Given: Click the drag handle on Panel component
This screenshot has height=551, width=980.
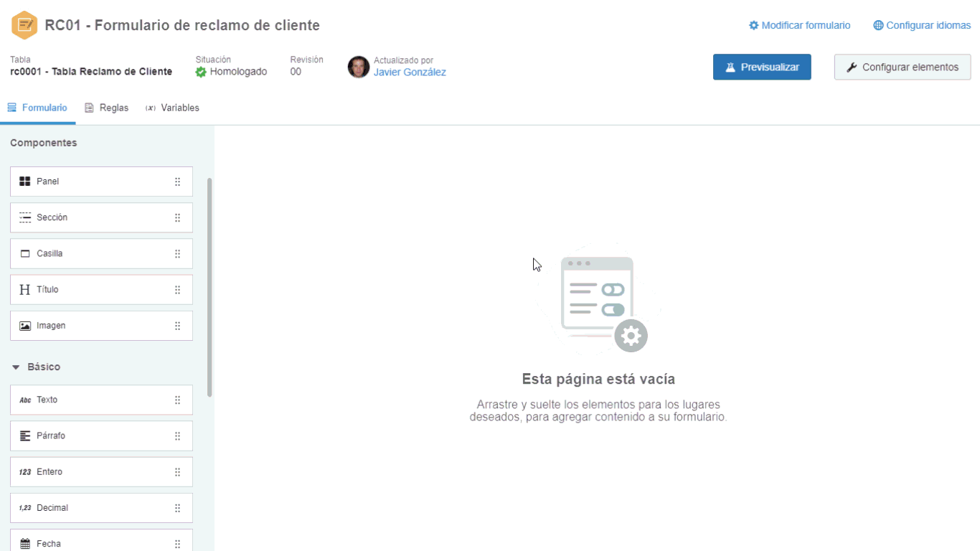Looking at the screenshot, I should pyautogui.click(x=177, y=181).
